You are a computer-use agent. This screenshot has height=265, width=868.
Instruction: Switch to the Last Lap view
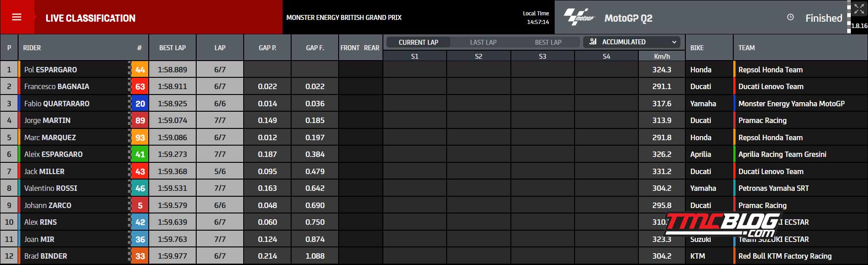click(483, 42)
